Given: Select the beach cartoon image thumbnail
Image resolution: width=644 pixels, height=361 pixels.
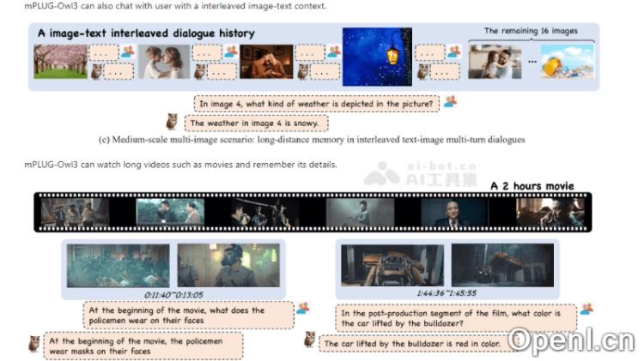Looking at the screenshot, I should (x=567, y=61).
